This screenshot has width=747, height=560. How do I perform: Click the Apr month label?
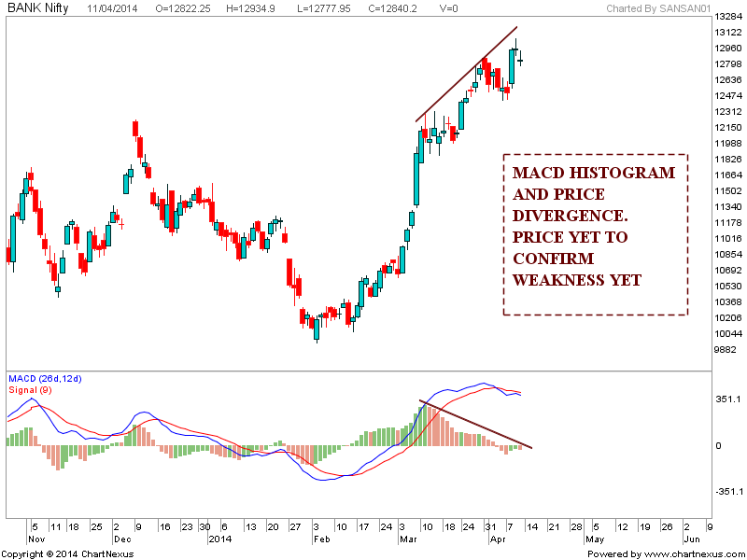coord(498,539)
